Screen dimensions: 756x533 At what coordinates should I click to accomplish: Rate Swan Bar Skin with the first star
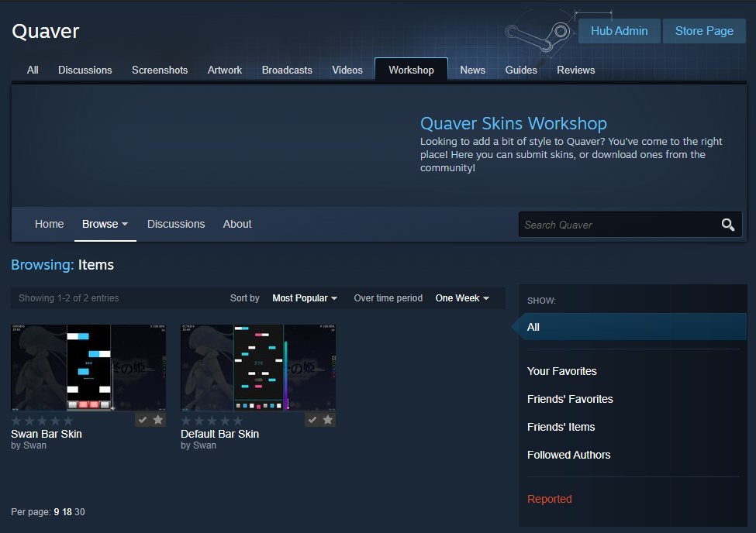click(16, 422)
